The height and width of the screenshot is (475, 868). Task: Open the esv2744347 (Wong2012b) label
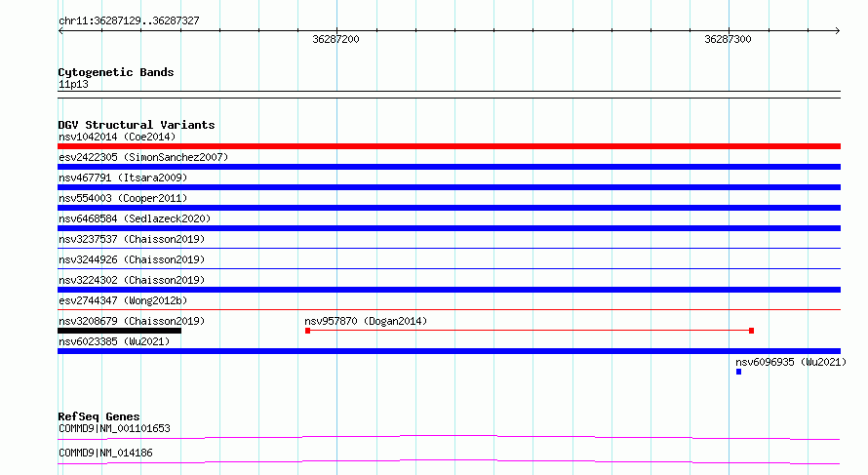pyautogui.click(x=123, y=300)
